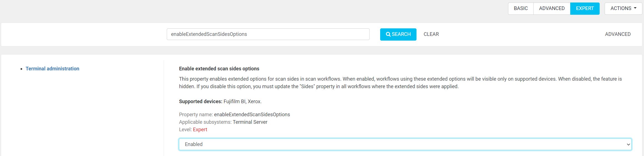The height and width of the screenshot is (156, 644).
Task: Click the property name value enableExtendedScanSidesOptions
Action: pyautogui.click(x=252, y=115)
